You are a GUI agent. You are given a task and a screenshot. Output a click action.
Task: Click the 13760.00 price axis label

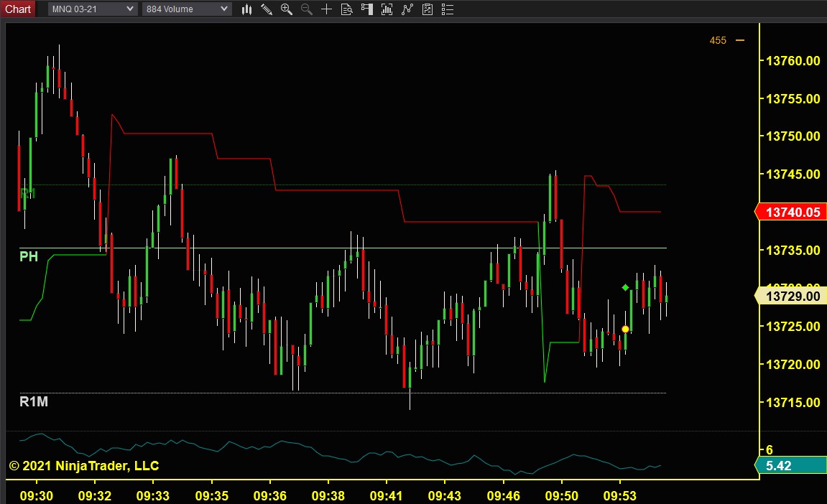click(x=793, y=60)
